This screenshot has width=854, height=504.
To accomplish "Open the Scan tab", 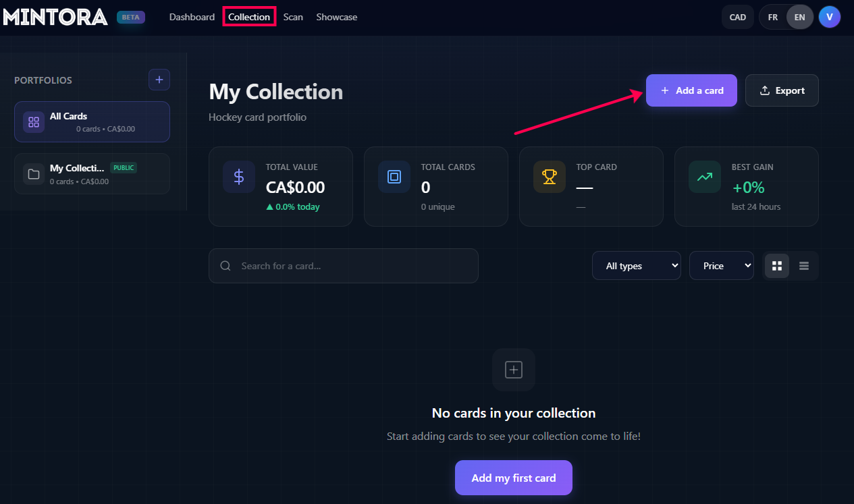I will tap(293, 17).
